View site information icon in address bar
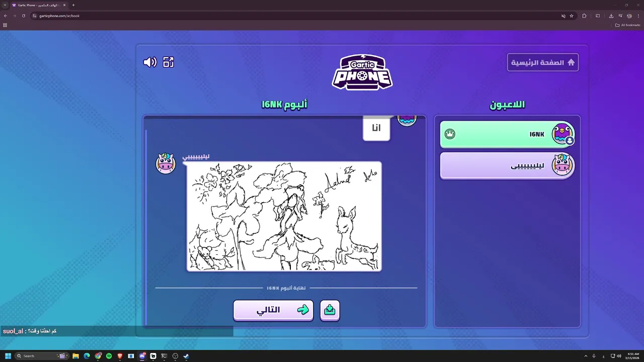The height and width of the screenshot is (362, 644). (x=35, y=16)
